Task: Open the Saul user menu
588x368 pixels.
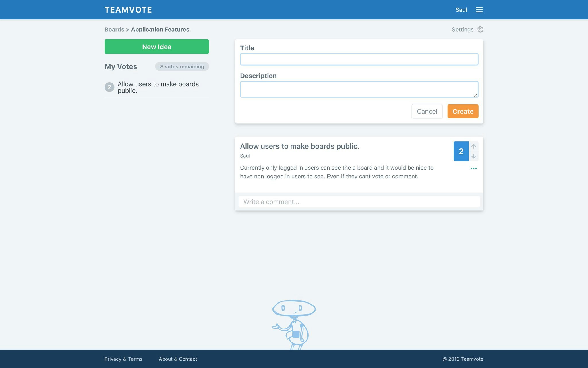Action: tap(461, 10)
